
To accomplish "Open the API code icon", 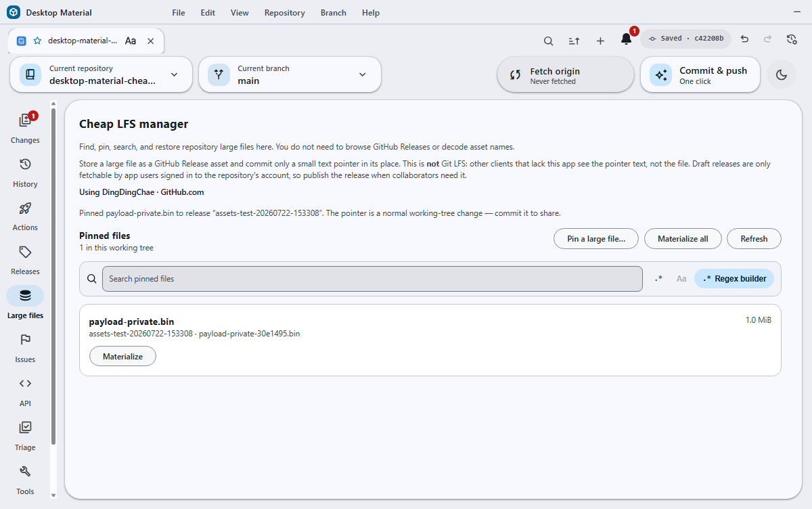I will coord(25,383).
